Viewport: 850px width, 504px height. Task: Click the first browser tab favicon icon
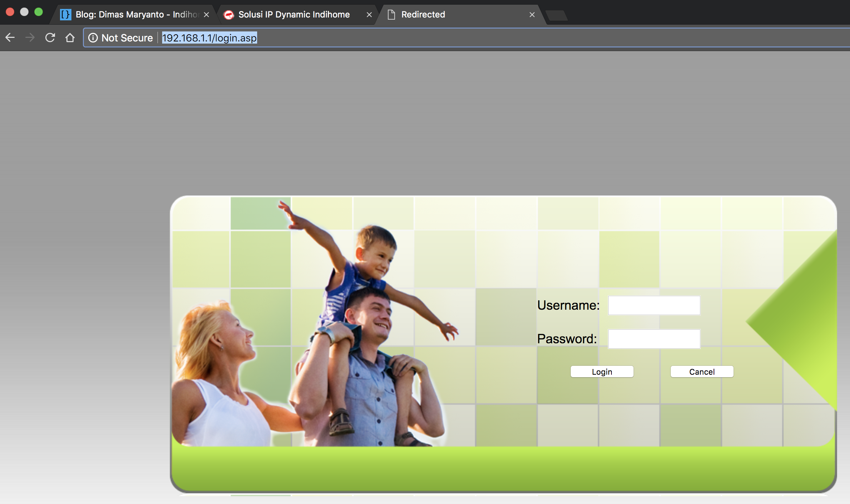click(x=66, y=14)
